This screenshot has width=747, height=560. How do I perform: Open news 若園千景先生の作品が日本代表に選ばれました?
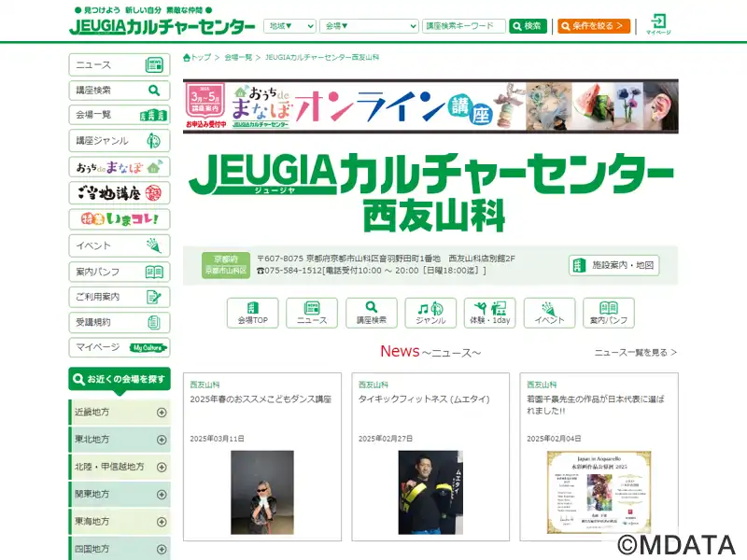[x=595, y=405]
